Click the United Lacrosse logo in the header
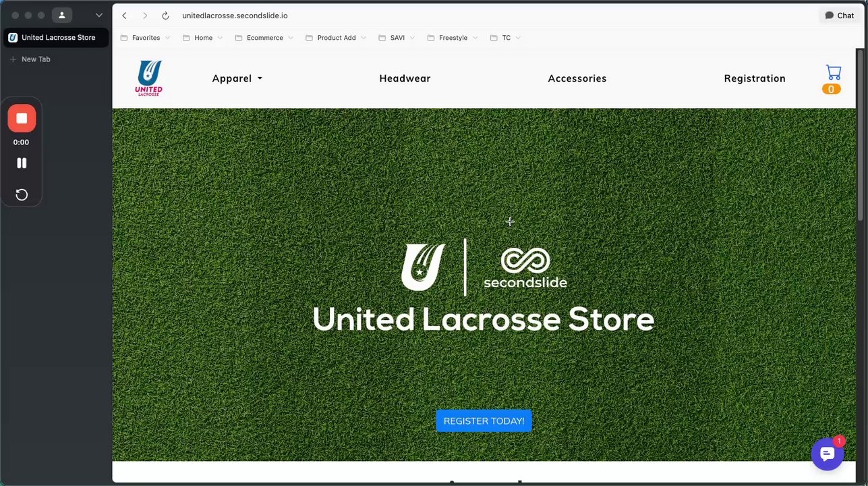This screenshot has height=486, width=868. click(x=149, y=78)
